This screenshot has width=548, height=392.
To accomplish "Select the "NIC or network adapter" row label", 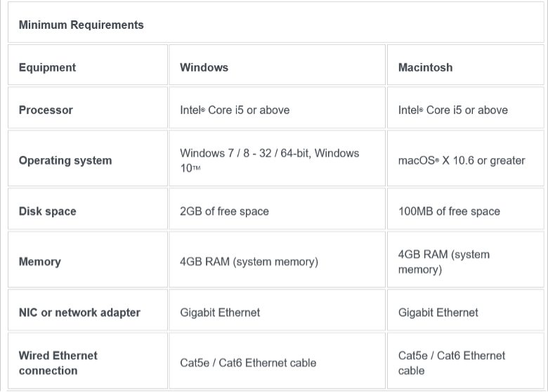I will coord(79,312).
